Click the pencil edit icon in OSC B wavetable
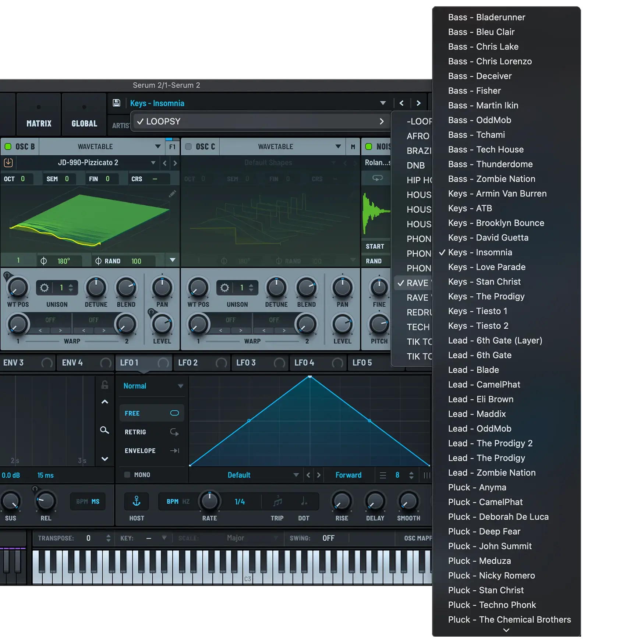This screenshot has width=644, height=644. [x=172, y=194]
